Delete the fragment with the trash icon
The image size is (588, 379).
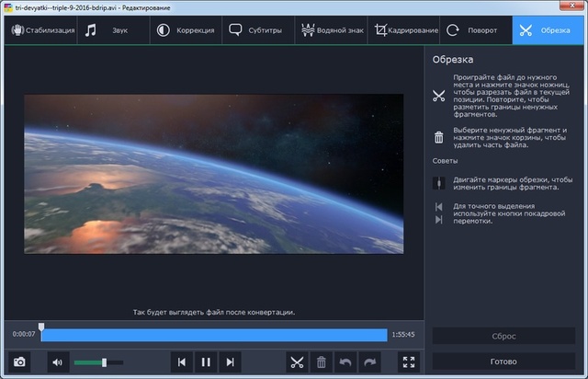tap(322, 362)
